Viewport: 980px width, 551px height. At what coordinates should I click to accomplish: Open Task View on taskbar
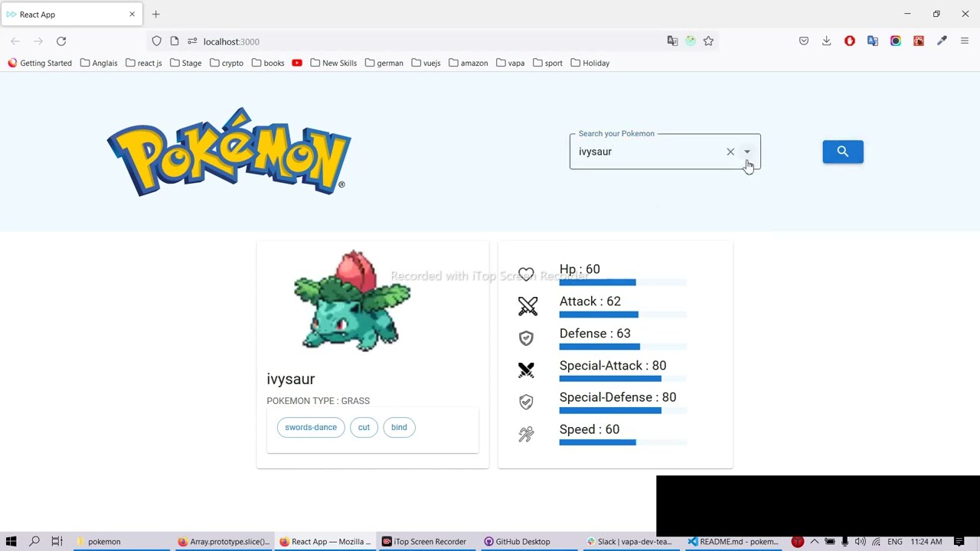pyautogui.click(x=57, y=542)
